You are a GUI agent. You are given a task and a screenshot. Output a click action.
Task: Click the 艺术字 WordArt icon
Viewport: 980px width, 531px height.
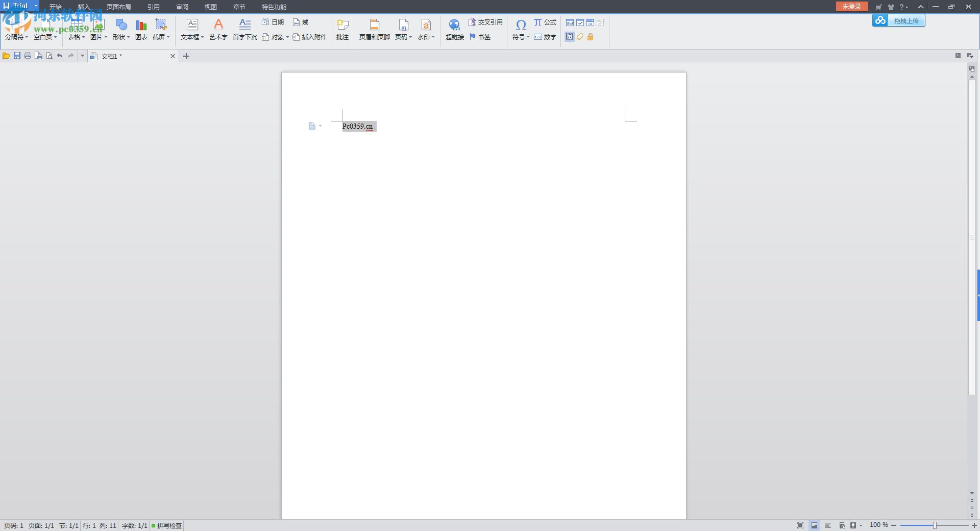[x=218, y=29]
